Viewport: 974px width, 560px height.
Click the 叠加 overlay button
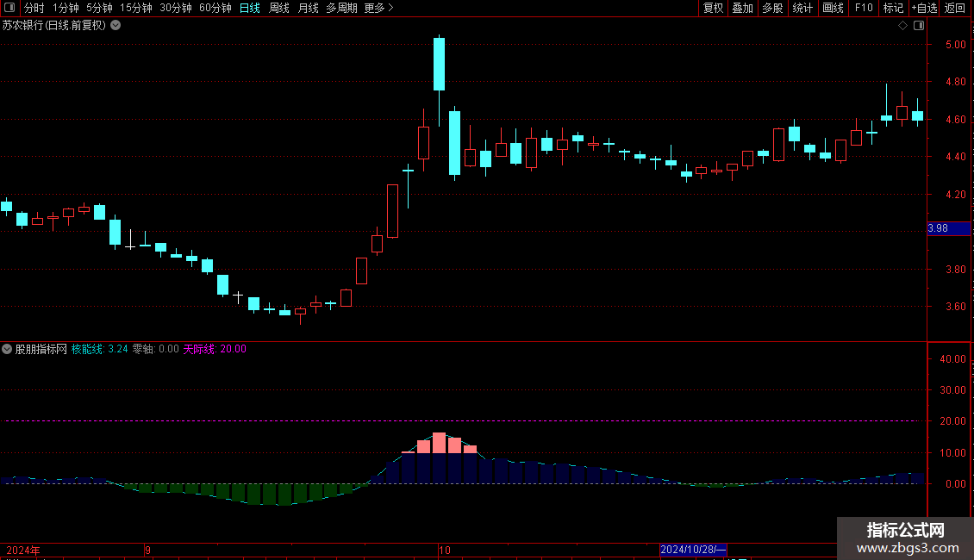click(x=742, y=8)
